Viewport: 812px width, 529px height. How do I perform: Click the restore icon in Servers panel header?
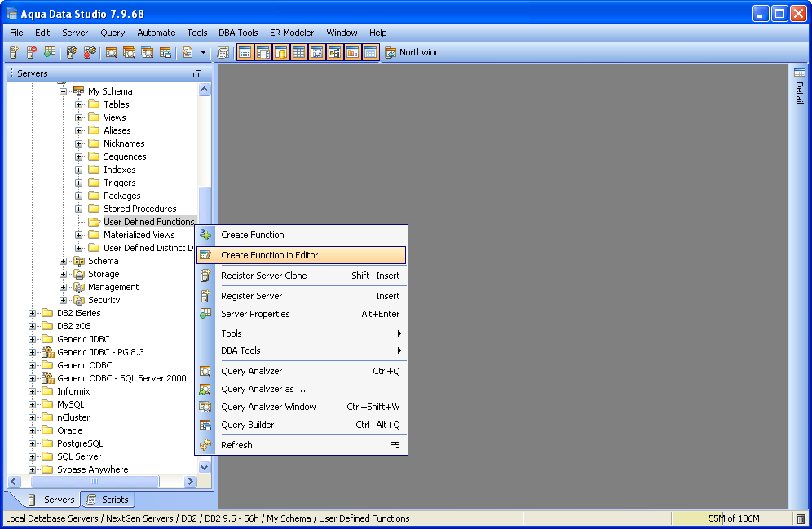pyautogui.click(x=196, y=74)
